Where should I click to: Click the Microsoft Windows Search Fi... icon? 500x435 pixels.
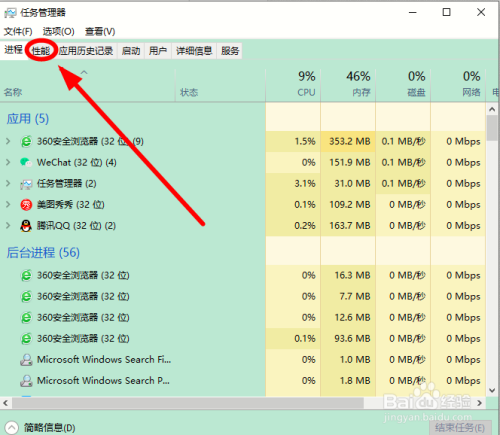click(x=26, y=360)
